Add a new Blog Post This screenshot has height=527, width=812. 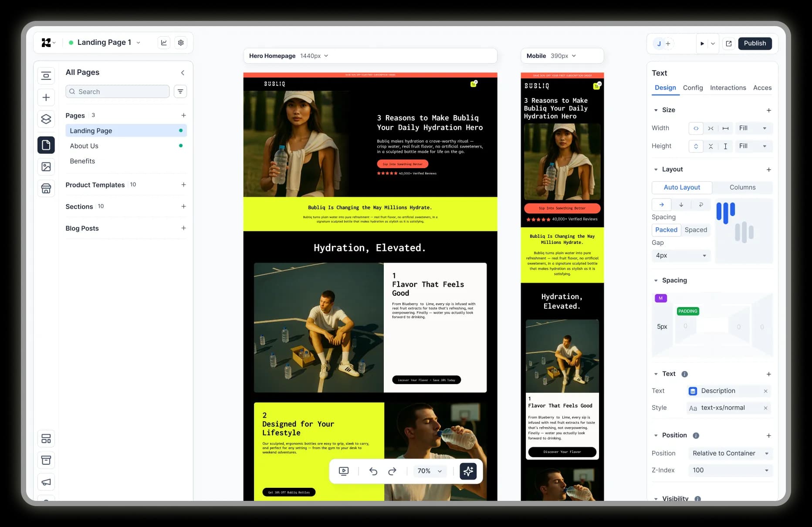(x=183, y=228)
